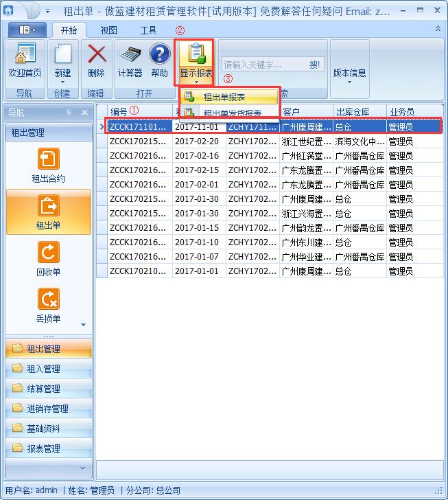Switch to the 视图 ribbon tab
Screen dimensions: 448x500
tap(108, 30)
